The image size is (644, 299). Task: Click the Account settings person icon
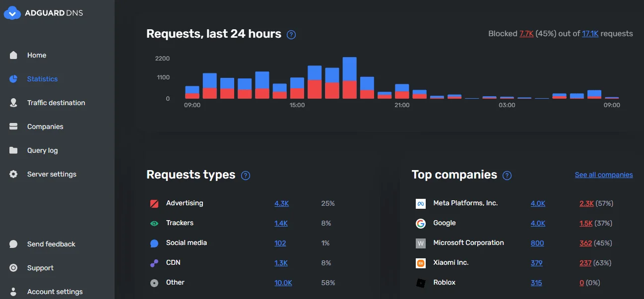(13, 292)
